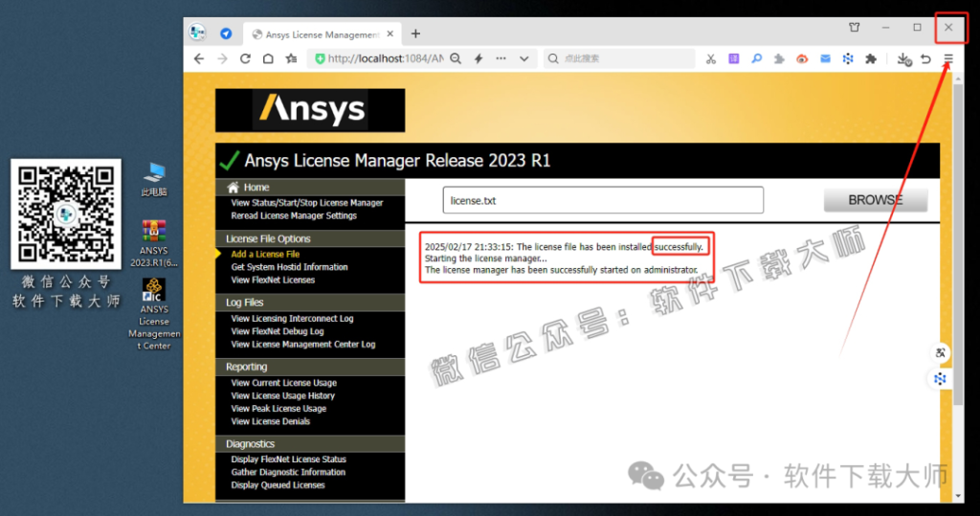This screenshot has width=980, height=516.
Task: Click Reread License Manager Settings
Action: point(294,215)
